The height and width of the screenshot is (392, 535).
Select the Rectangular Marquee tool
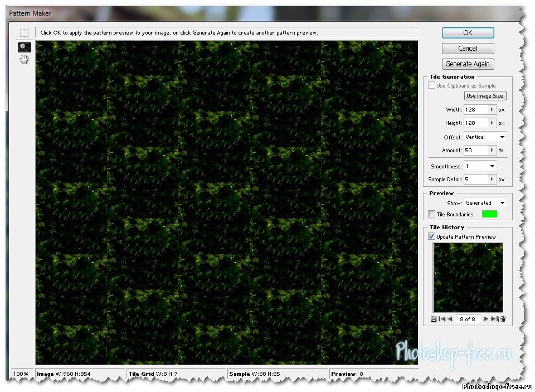pos(24,33)
